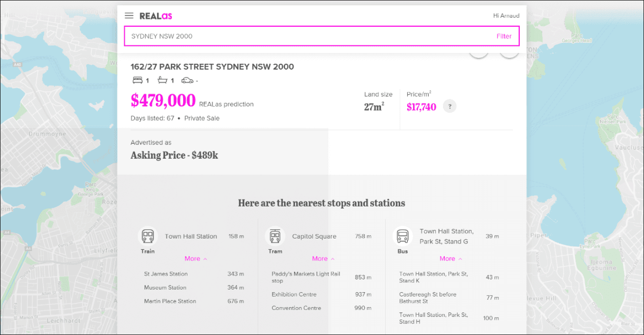This screenshot has height=335, width=644.
Task: Select Paddy's Markets Light Rail stop
Action: tap(306, 277)
